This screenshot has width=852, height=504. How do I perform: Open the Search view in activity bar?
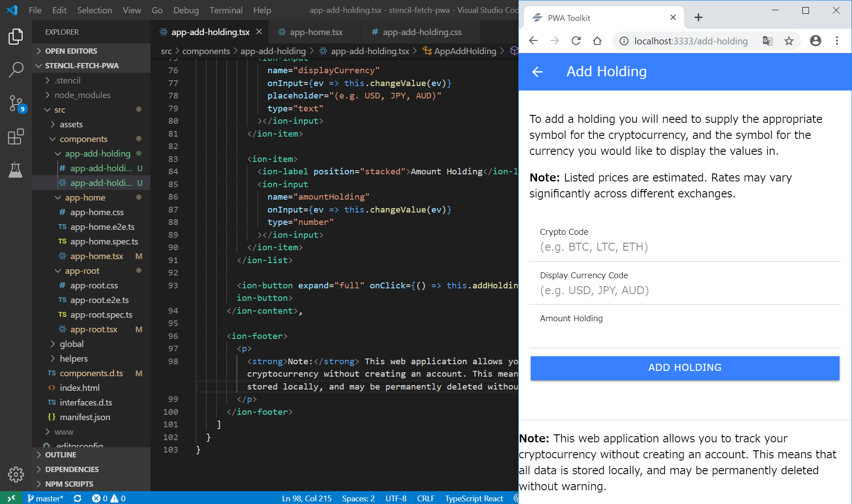tap(16, 70)
